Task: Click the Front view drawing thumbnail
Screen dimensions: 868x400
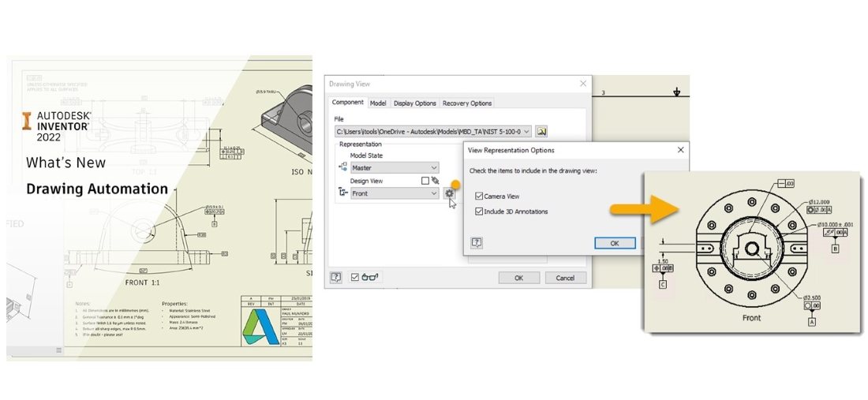Action: coord(753,252)
